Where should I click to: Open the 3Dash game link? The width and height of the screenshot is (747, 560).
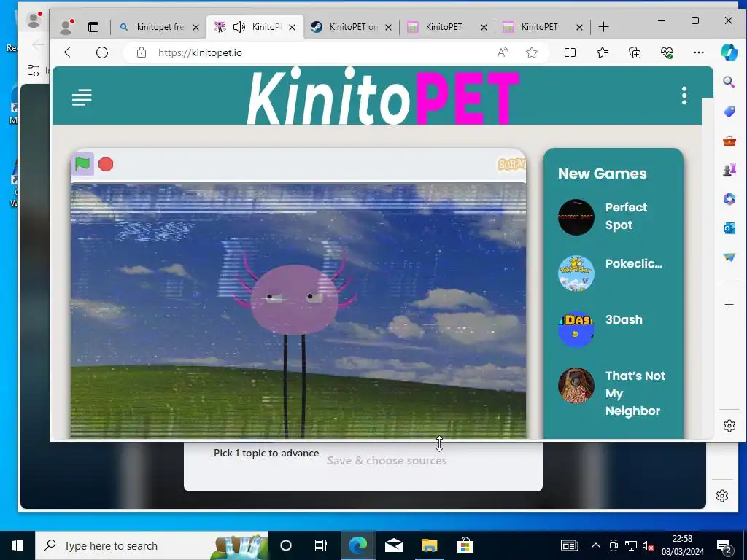coord(624,319)
